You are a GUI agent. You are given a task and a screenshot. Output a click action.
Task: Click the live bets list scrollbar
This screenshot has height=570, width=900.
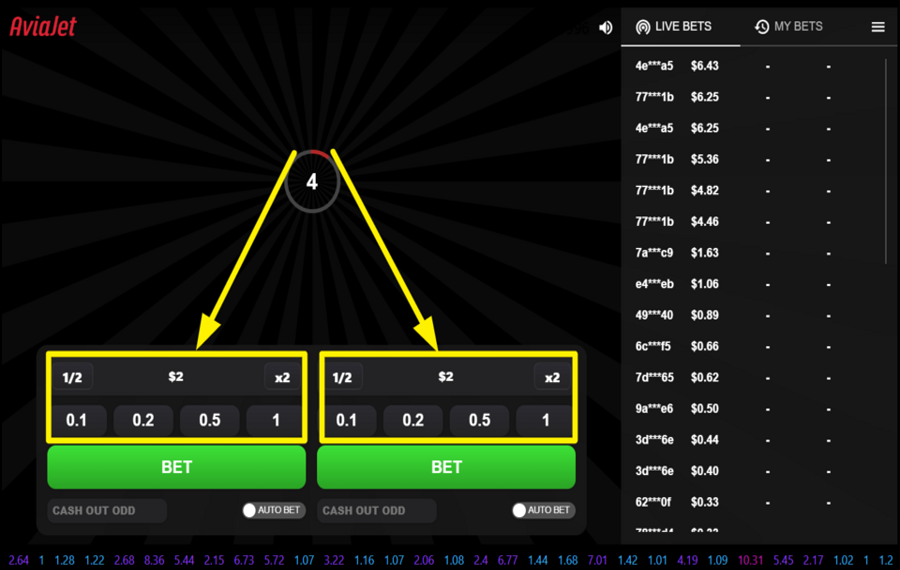point(886,160)
